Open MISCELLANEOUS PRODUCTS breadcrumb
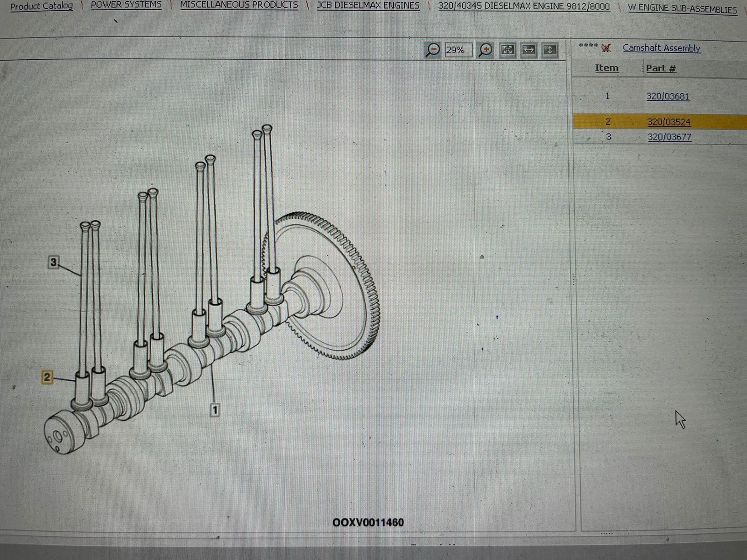The width and height of the screenshot is (747, 560). pyautogui.click(x=239, y=5)
